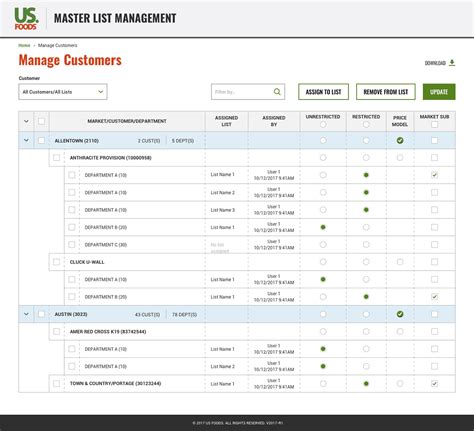474x431 pixels.
Task: Click the green Price Model checkmark for Austin
Action: click(400, 314)
